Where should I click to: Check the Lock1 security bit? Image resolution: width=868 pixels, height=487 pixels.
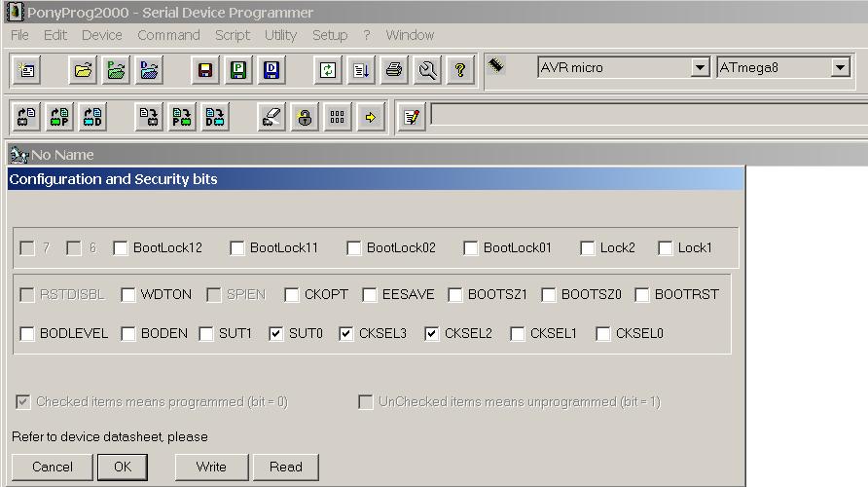pyautogui.click(x=666, y=248)
